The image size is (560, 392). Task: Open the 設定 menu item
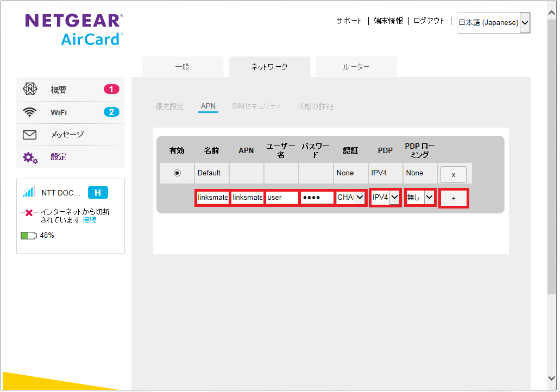click(x=71, y=157)
